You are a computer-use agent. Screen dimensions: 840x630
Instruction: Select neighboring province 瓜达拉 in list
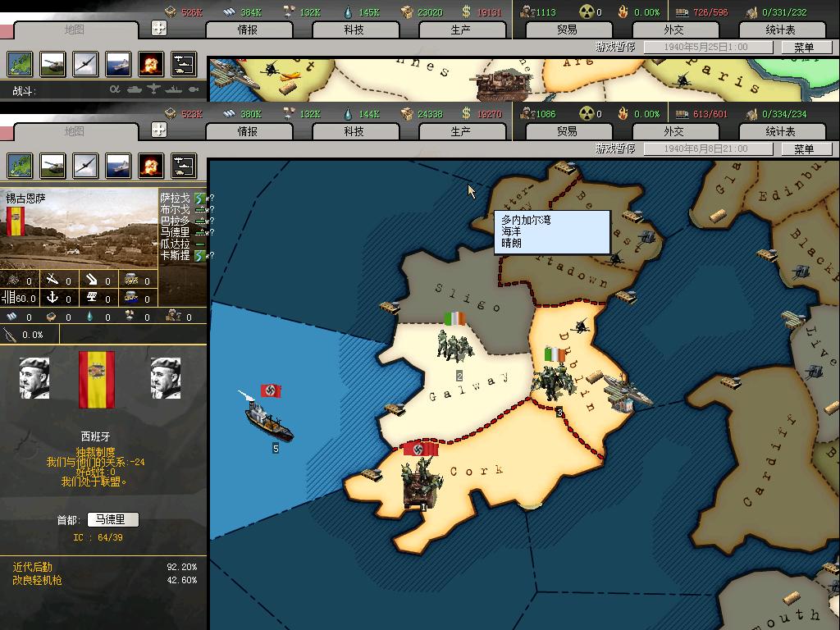click(x=176, y=244)
